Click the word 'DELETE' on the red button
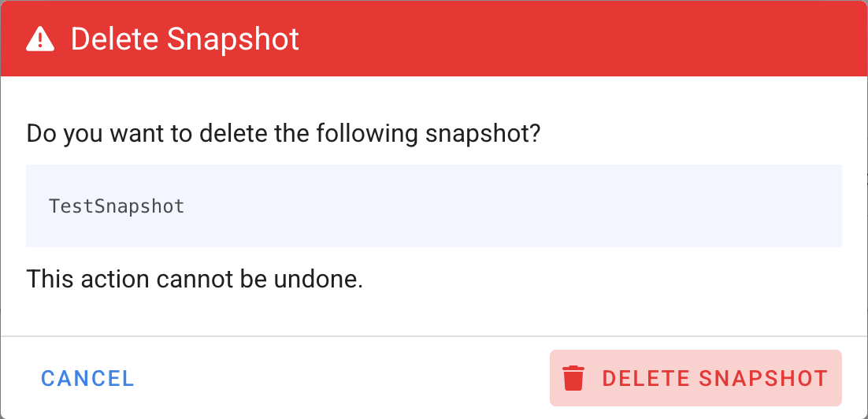This screenshot has width=868, height=419. [645, 379]
